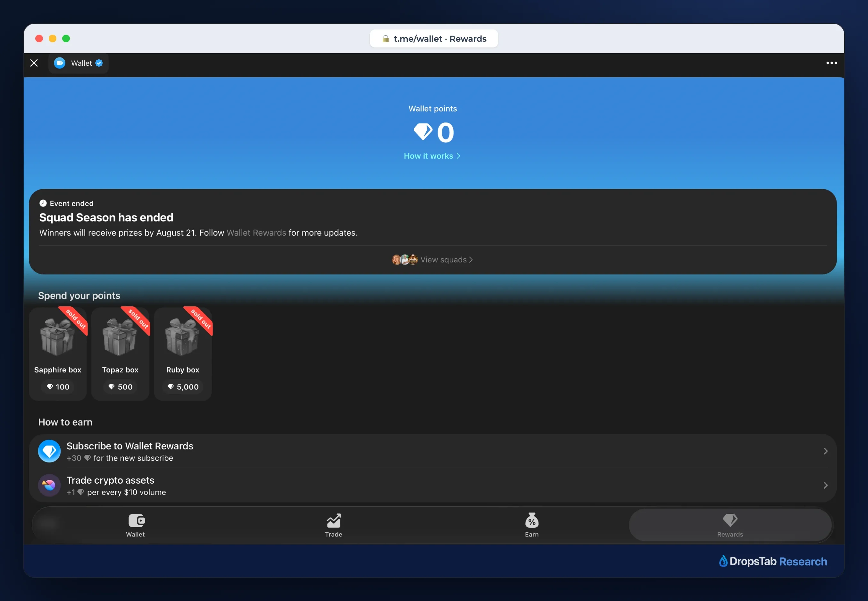Image resolution: width=868 pixels, height=601 pixels.
Task: Click the Sapphire box 100 points price
Action: (x=58, y=387)
